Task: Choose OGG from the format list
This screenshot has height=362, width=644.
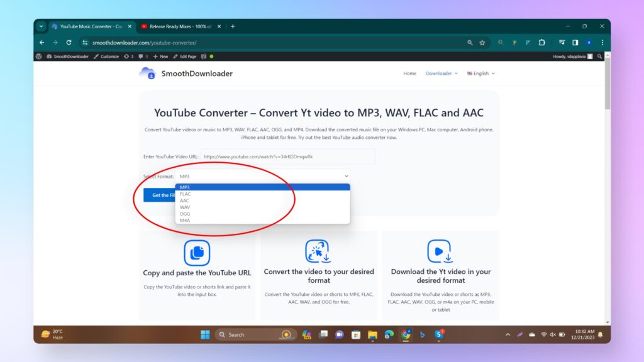Action: point(263,214)
